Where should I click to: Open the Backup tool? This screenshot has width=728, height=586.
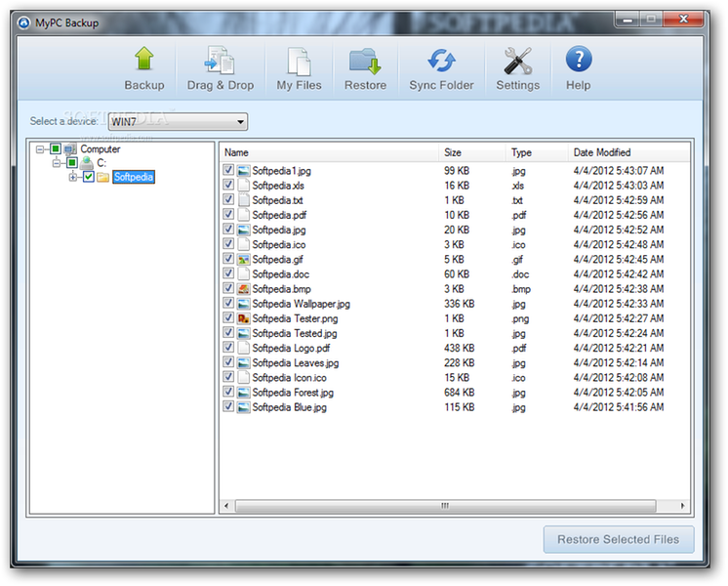[143, 68]
